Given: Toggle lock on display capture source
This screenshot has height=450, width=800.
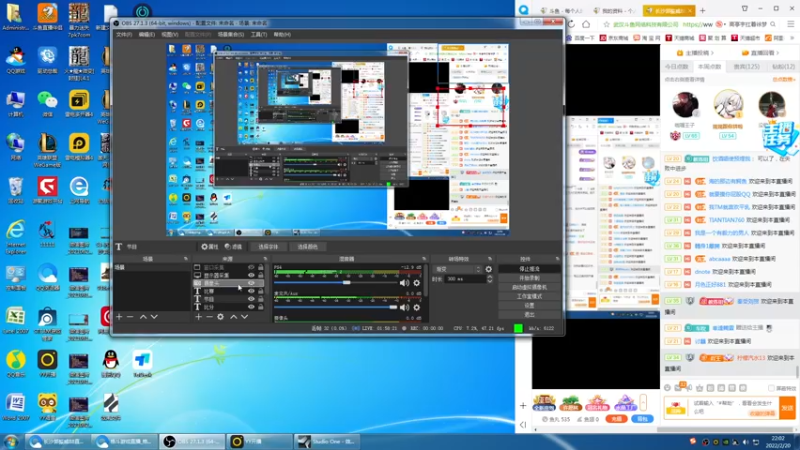Looking at the screenshot, I should 261,275.
